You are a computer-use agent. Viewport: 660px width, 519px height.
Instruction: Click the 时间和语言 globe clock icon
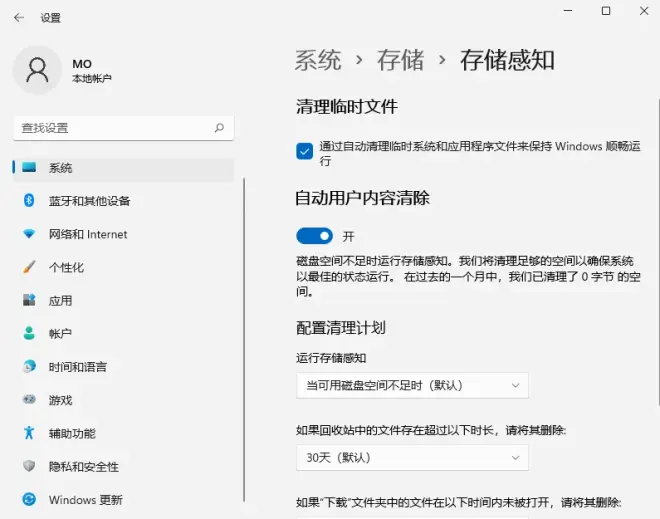[x=29, y=366]
